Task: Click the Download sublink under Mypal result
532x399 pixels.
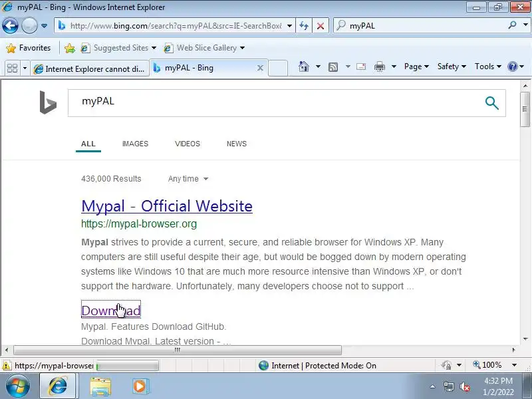Action: click(x=111, y=311)
